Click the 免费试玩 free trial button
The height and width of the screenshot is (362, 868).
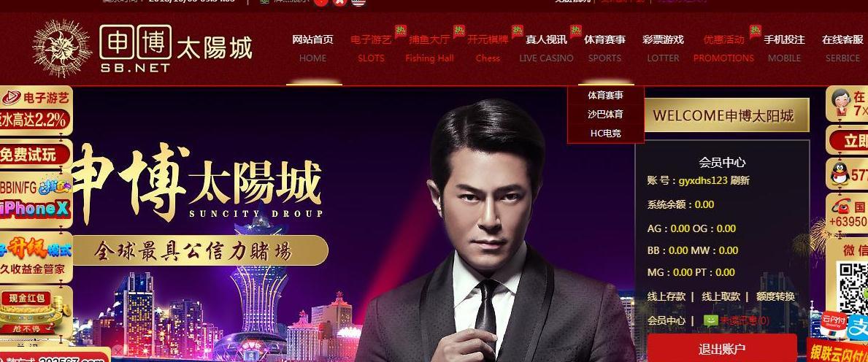point(36,155)
